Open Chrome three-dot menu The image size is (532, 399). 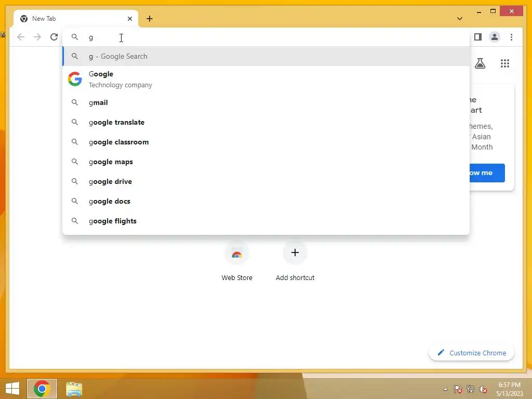point(511,37)
